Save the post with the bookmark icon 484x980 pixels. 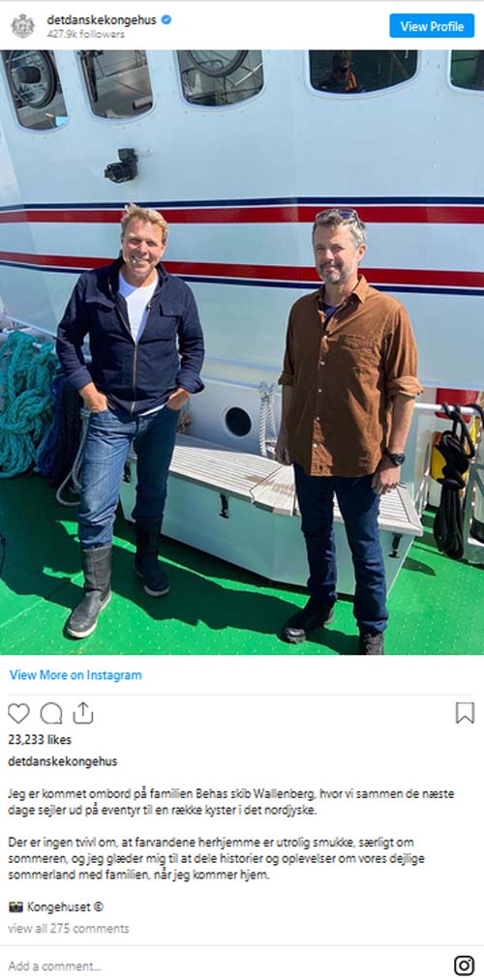(465, 713)
